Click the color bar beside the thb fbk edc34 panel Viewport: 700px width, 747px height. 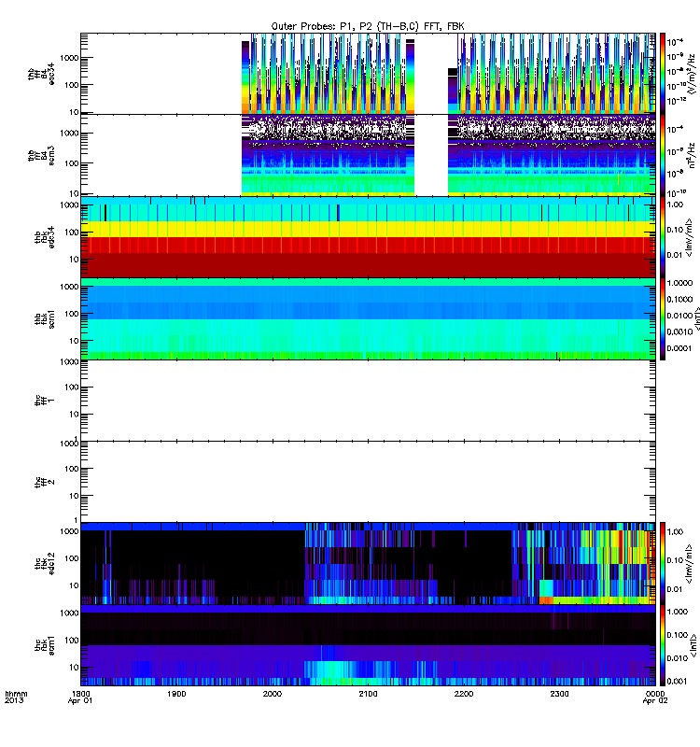tap(663, 237)
